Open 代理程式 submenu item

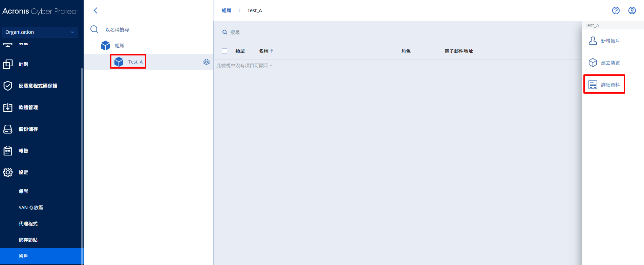point(28,224)
